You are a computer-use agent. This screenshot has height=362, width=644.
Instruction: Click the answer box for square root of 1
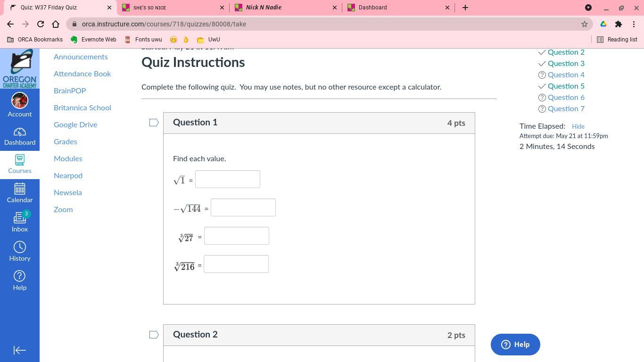228,179
